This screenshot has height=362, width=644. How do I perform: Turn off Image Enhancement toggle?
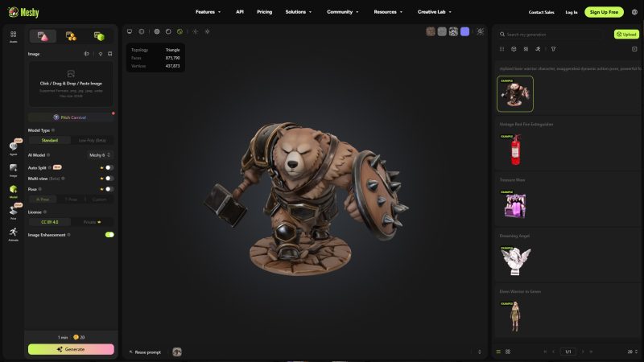[109, 235]
